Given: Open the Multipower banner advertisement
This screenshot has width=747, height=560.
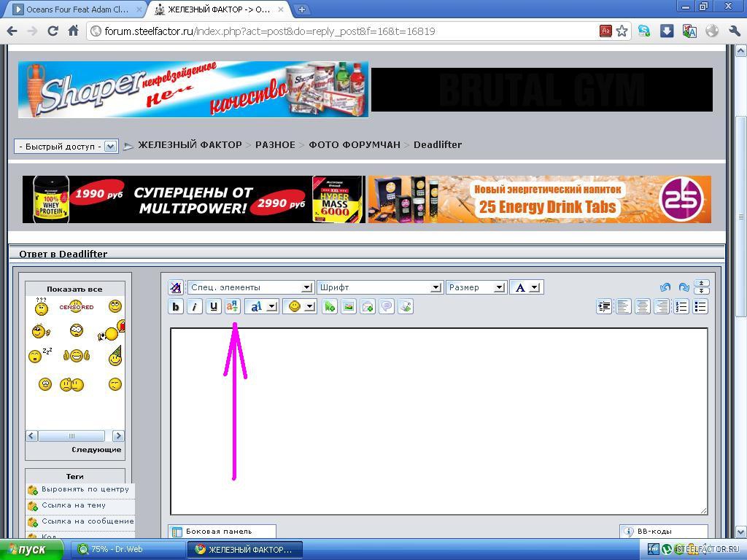Looking at the screenshot, I should [193, 200].
